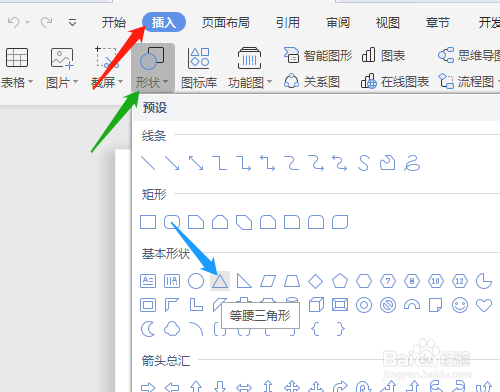Select the pentagon shape
The height and width of the screenshot is (392, 500).
coord(340,281)
